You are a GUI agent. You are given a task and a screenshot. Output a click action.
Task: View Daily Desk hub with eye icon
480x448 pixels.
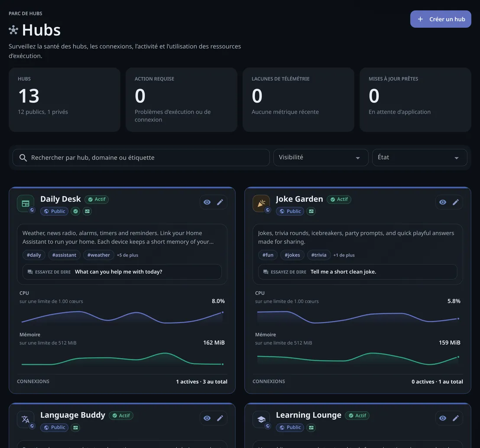[207, 202]
